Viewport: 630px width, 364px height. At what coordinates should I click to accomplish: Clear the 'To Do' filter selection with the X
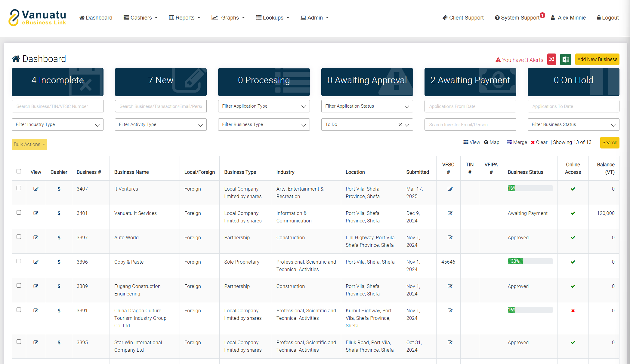click(400, 125)
